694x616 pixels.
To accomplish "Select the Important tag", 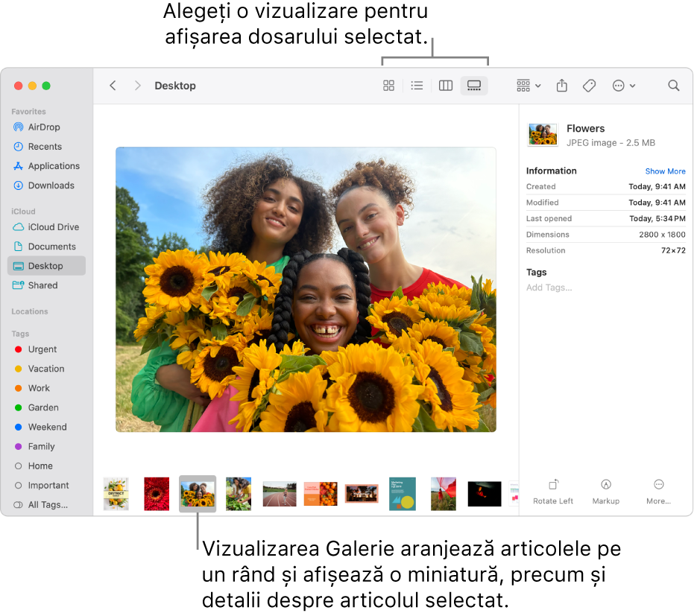I will pyautogui.click(x=46, y=486).
